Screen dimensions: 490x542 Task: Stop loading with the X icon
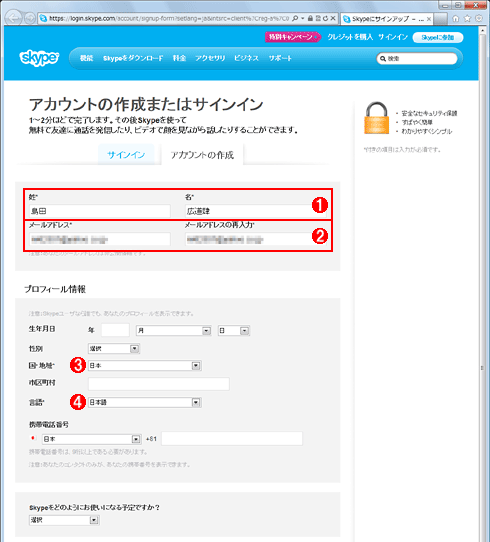click(x=333, y=18)
